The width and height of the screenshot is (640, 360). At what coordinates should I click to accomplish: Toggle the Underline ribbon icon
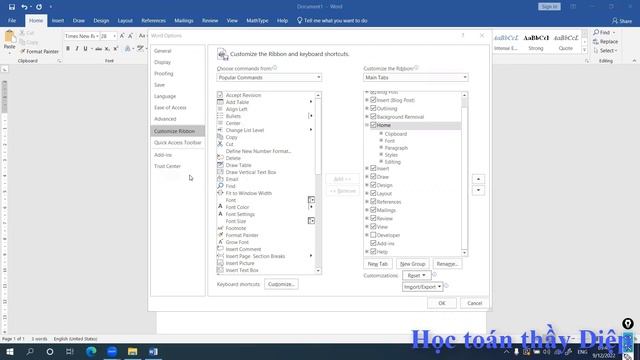pyautogui.click(x=85, y=49)
